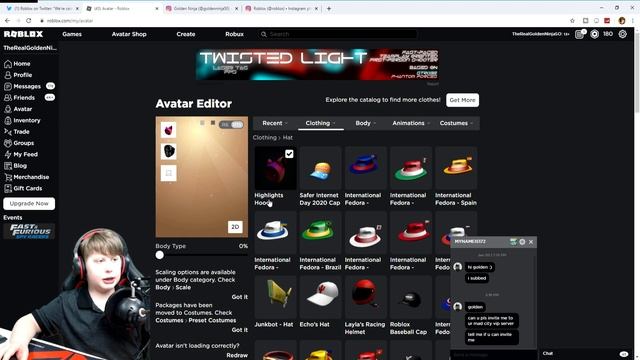Open the settings gear in the top bar

tap(622, 34)
